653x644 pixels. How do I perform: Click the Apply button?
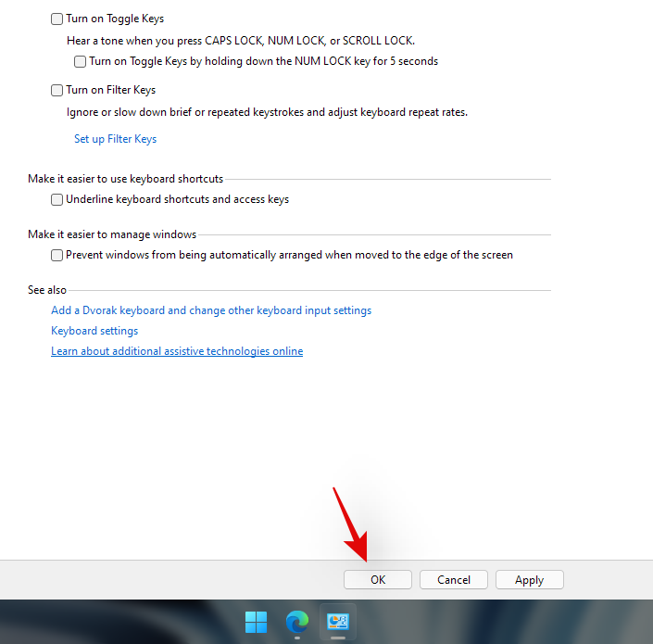(x=529, y=580)
